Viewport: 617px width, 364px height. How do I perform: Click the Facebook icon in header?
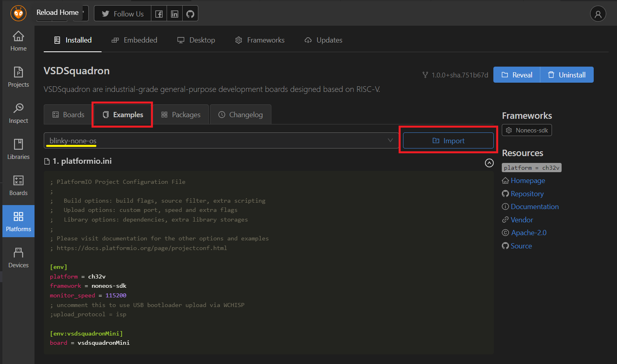pos(159,14)
